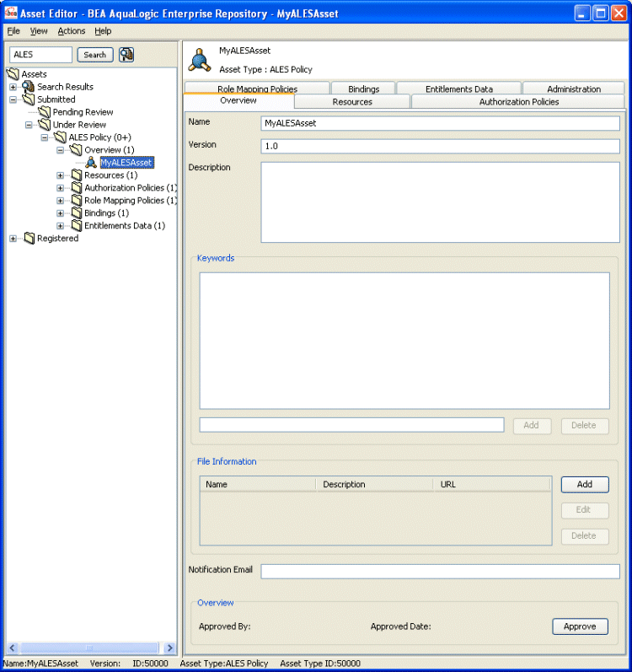Click the Keywords list box
This screenshot has height=672, width=632.
point(404,341)
